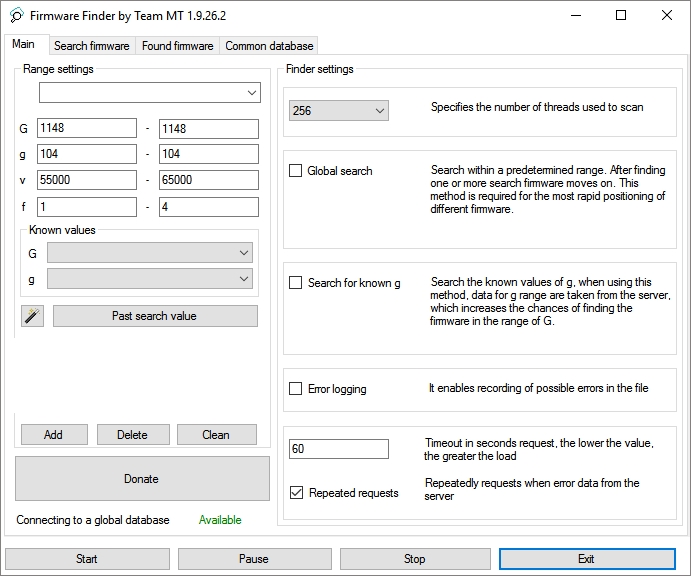Click the Clean button

217,435
